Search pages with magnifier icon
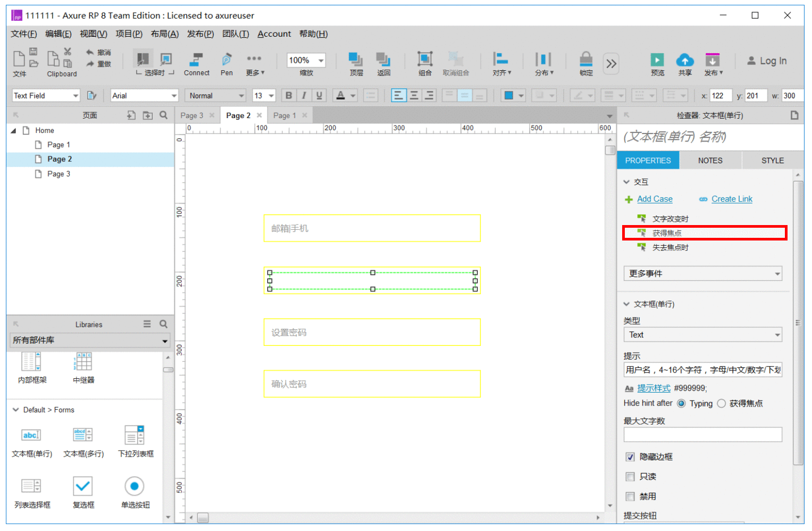Screen dimensions: 812x531 pyautogui.click(x=164, y=115)
